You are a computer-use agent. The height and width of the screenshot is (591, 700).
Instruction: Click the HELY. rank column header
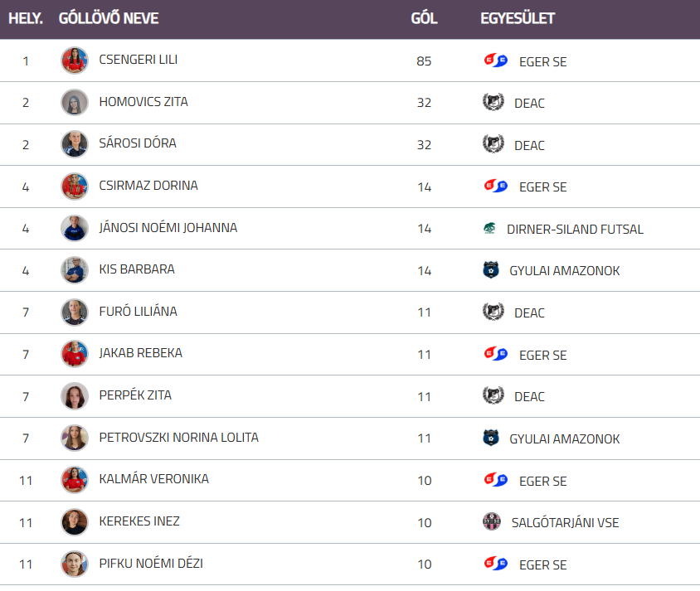click(26, 18)
